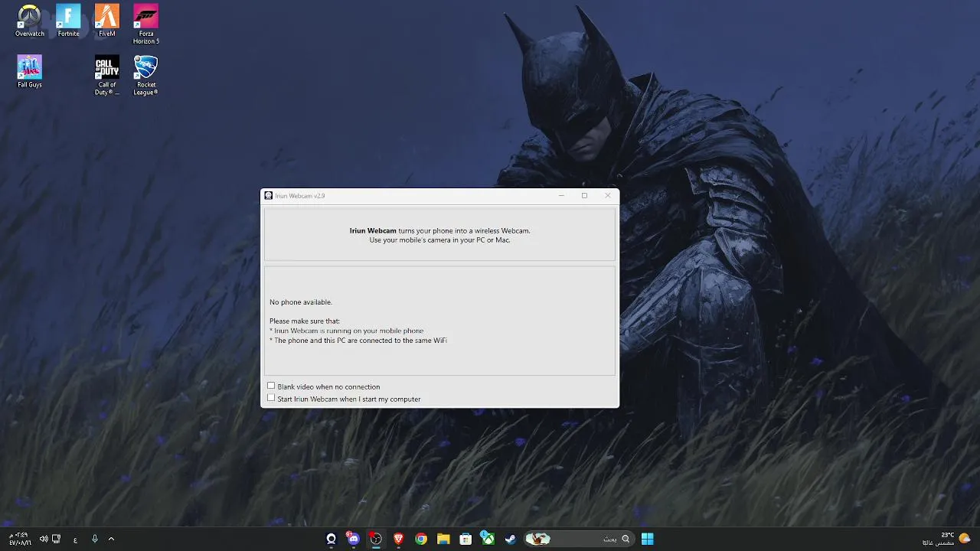Screen dimensions: 980x551
Task: Show hidden system tray icons
Action: click(x=111, y=539)
